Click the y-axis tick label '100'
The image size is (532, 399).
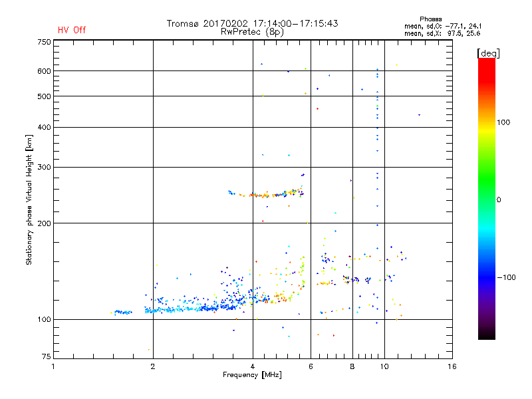[x=44, y=320]
